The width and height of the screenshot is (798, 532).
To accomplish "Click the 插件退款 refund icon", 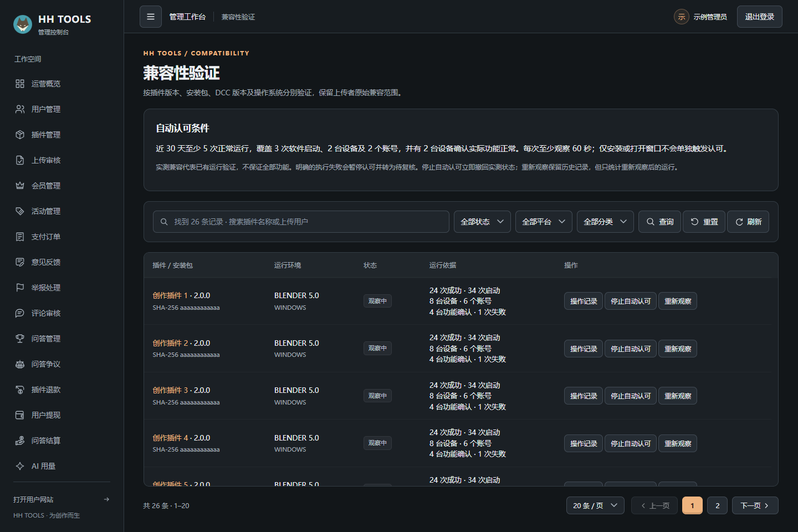I will 20,390.
